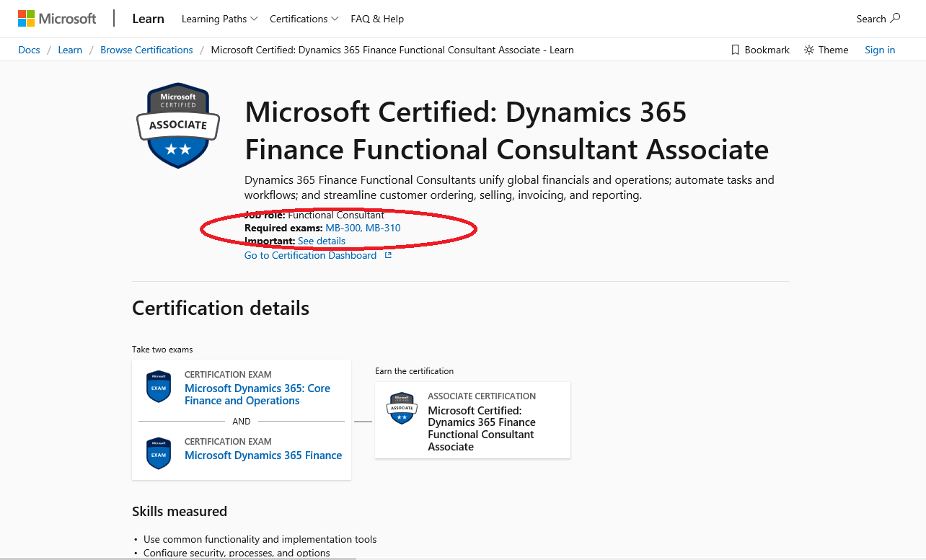Go to Docs breadcrumb

[x=29, y=50]
